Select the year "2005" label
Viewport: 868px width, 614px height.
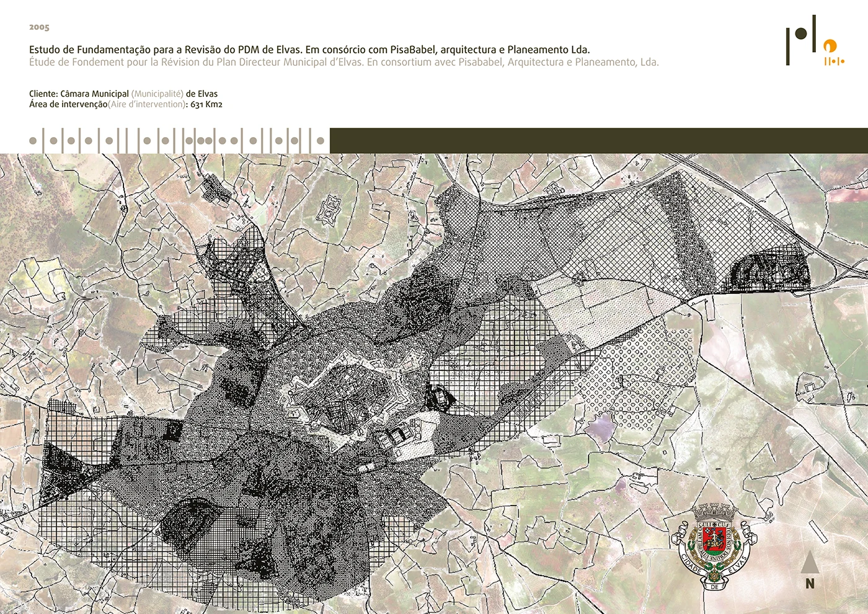pyautogui.click(x=39, y=27)
